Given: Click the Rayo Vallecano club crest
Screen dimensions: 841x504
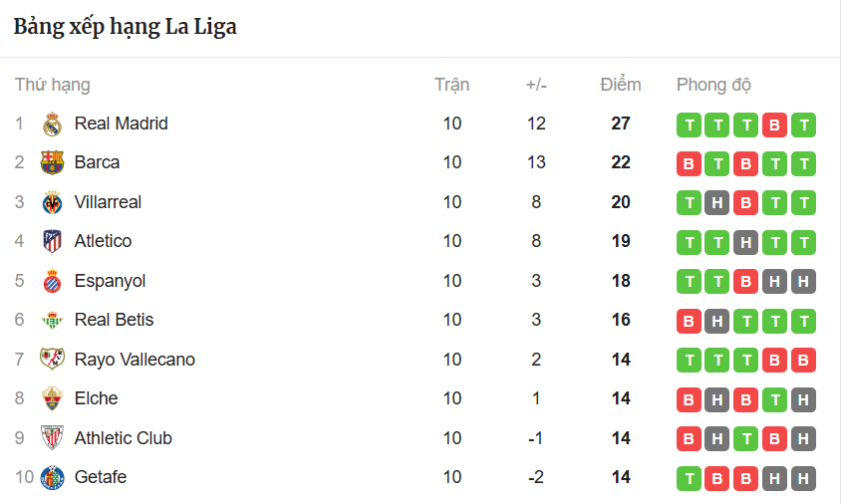Looking at the screenshot, I should (52, 360).
